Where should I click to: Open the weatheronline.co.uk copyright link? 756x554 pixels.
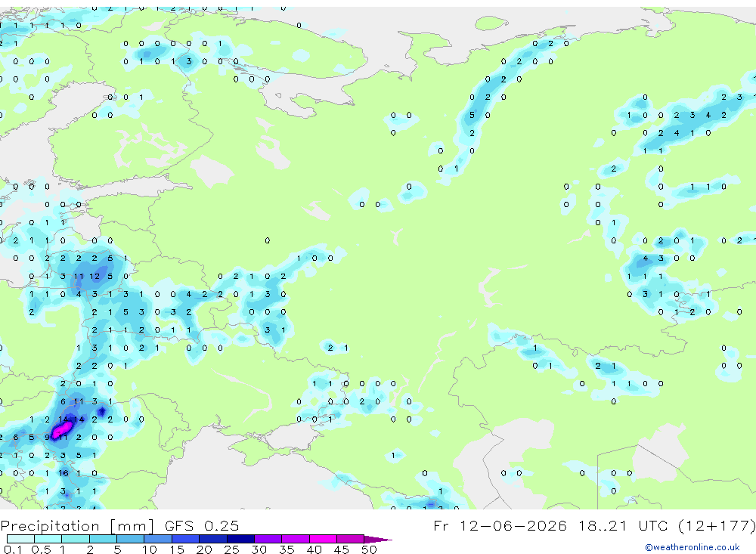692,547
